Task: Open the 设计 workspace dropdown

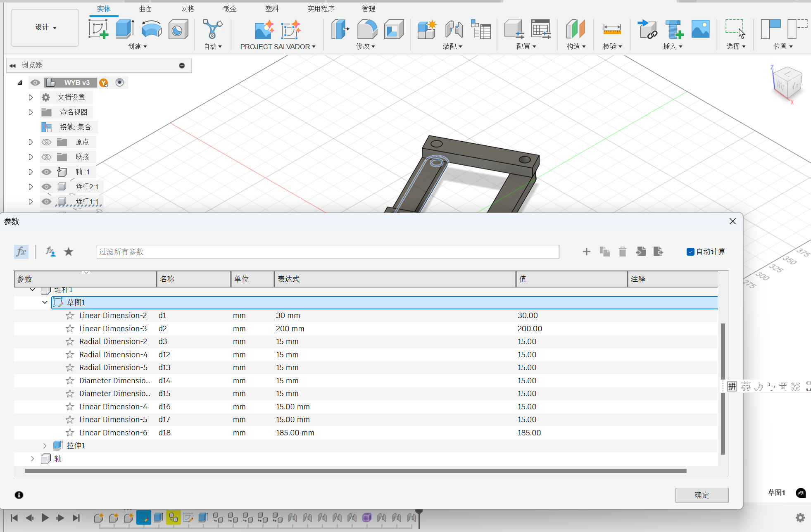Action: 45,27
